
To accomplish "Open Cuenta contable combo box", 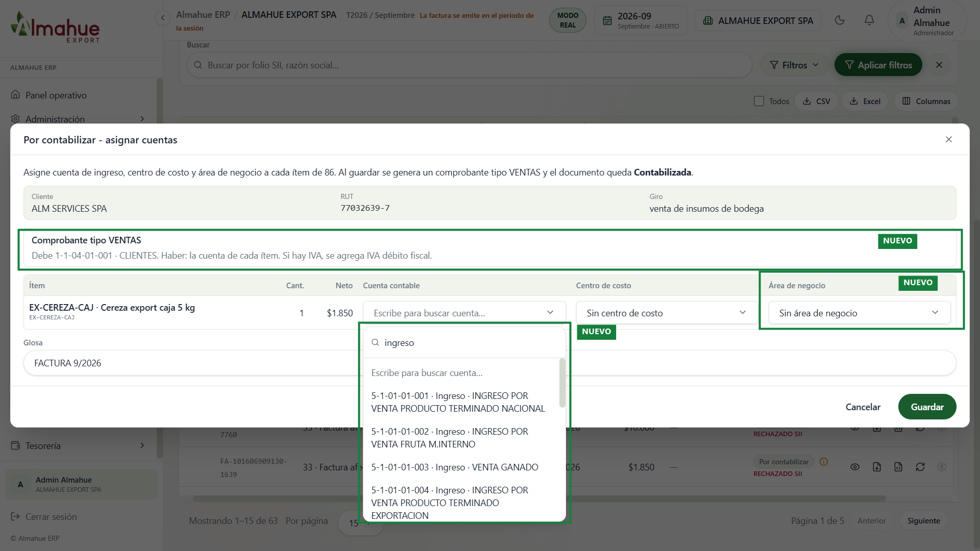I will [x=464, y=313].
